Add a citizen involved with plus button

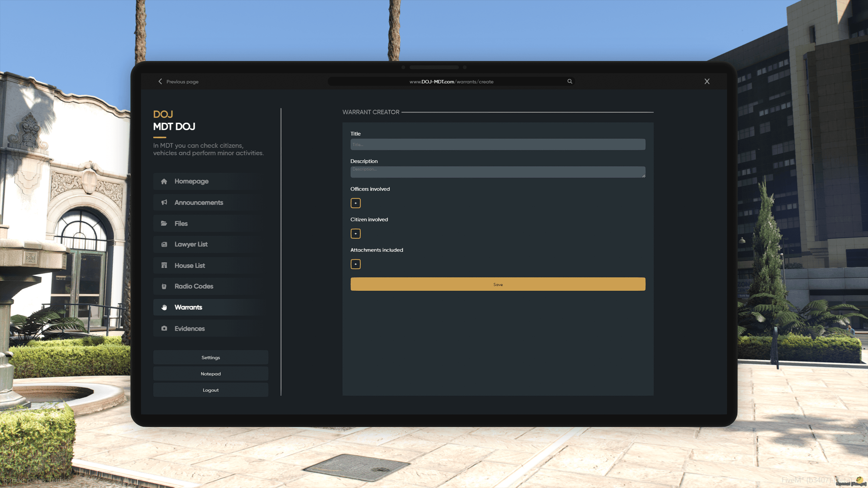click(x=355, y=233)
